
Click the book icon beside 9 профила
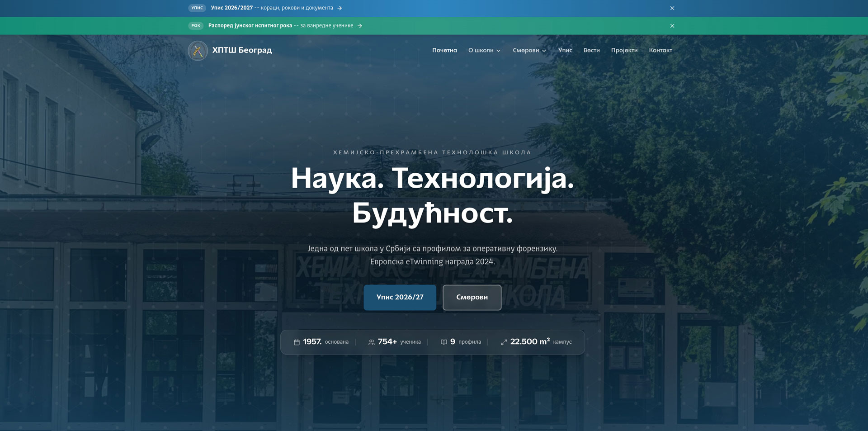point(444,342)
